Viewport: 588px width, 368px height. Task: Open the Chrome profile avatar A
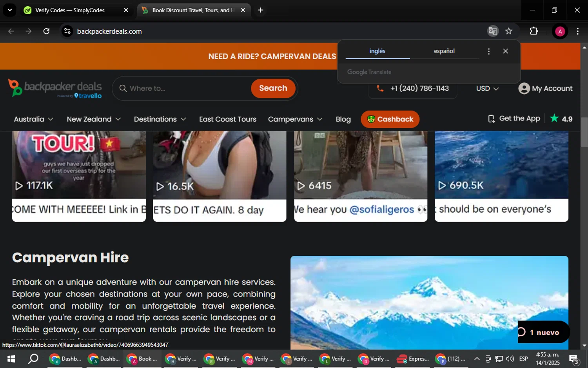(x=560, y=31)
